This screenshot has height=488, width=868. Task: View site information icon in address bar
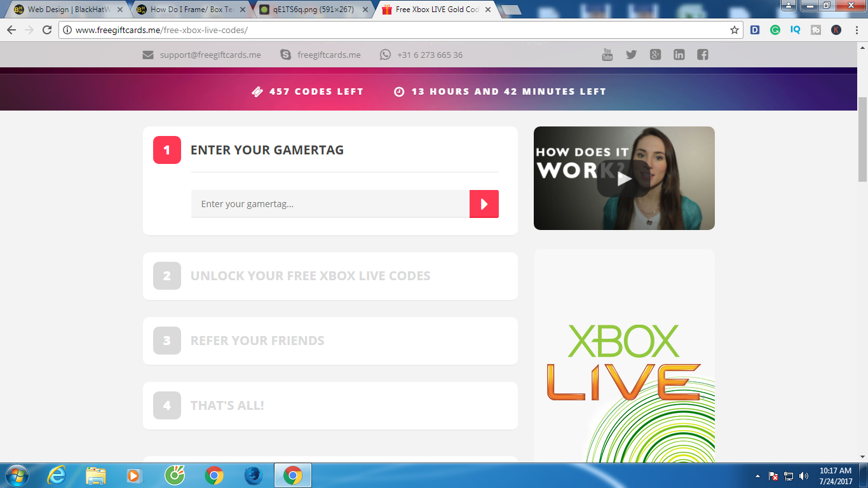[67, 30]
